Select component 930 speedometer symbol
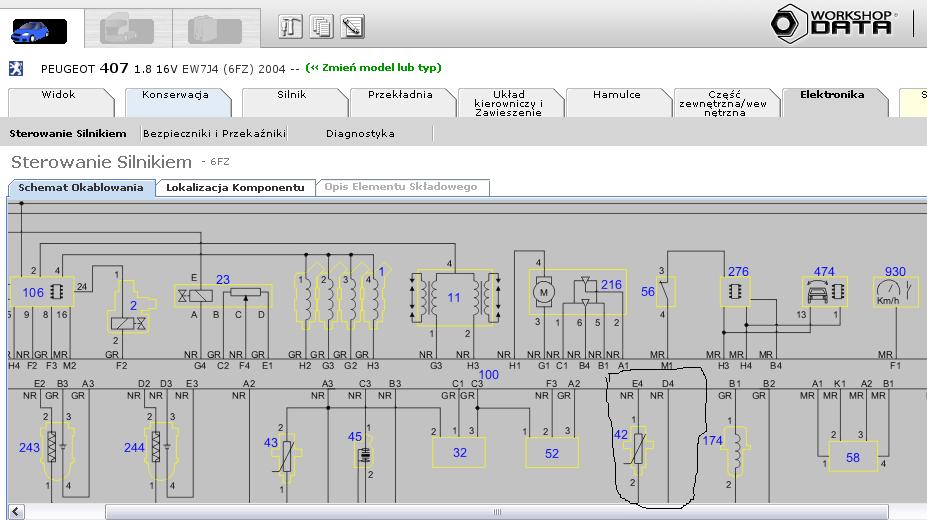 click(896, 291)
